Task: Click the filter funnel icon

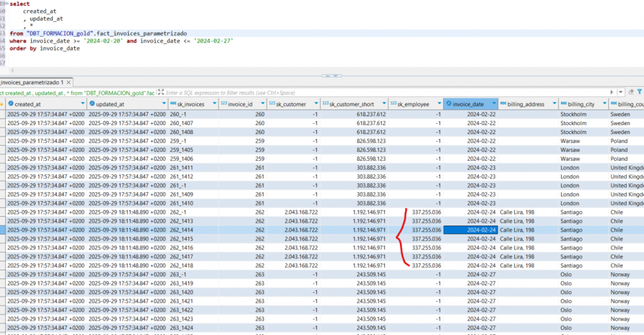Action: pyautogui.click(x=639, y=92)
